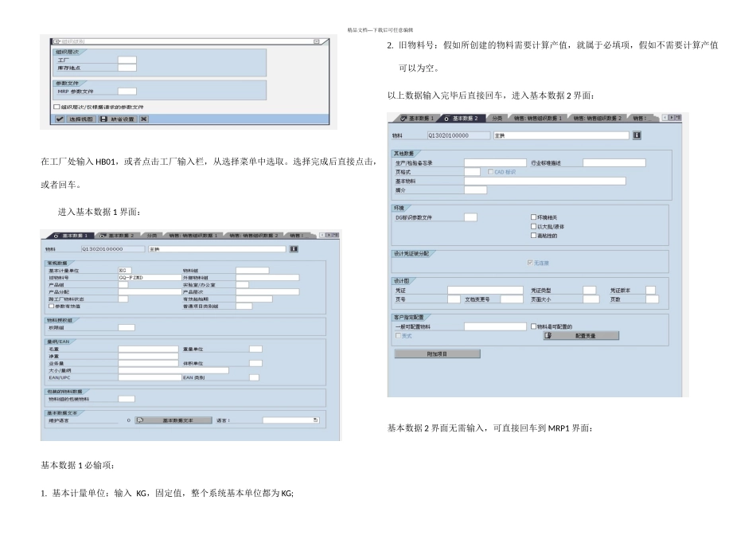Click the 基本数据文本 button

click(173, 420)
